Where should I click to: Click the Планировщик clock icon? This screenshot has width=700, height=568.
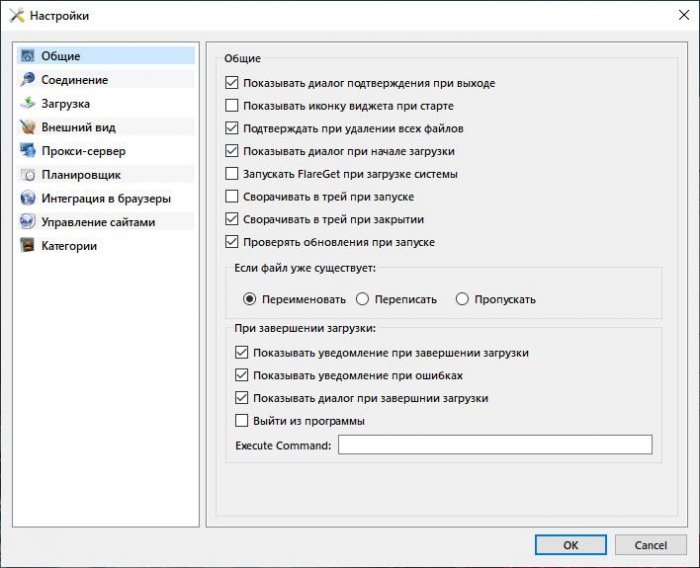28,175
